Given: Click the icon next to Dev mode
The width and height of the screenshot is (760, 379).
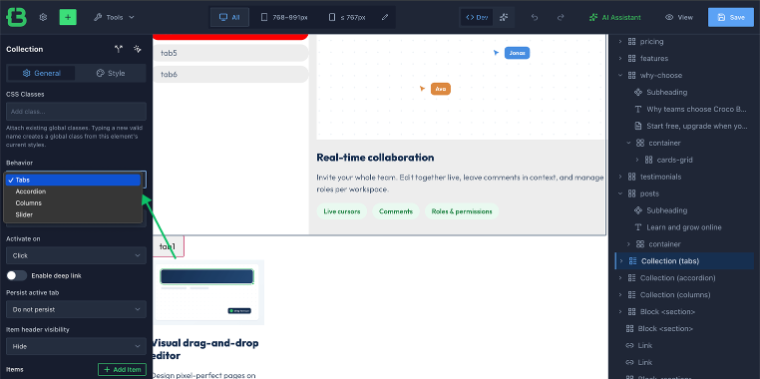Looking at the screenshot, I should [504, 17].
